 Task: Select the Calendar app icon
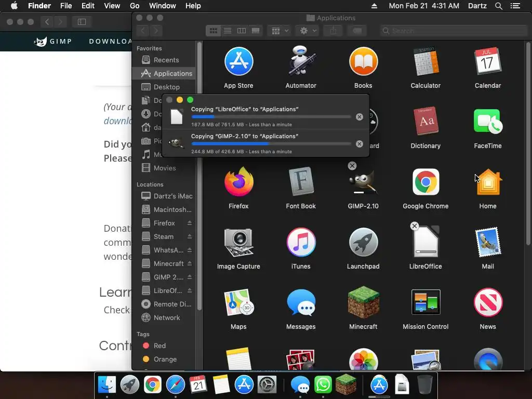[487, 61]
